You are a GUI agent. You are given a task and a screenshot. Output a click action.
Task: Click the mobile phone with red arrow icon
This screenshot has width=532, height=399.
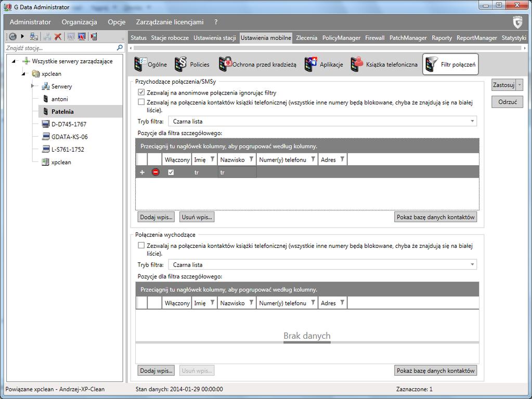[x=94, y=36]
